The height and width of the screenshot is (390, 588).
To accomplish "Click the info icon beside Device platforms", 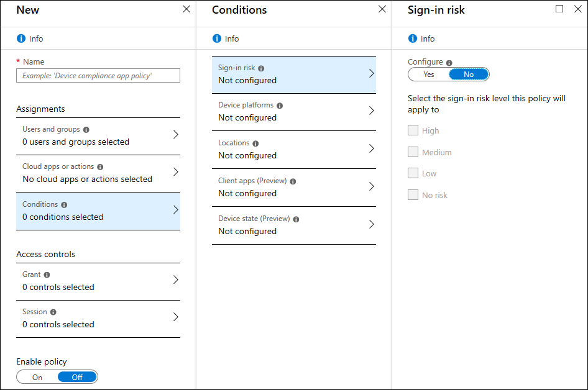I will (x=280, y=106).
